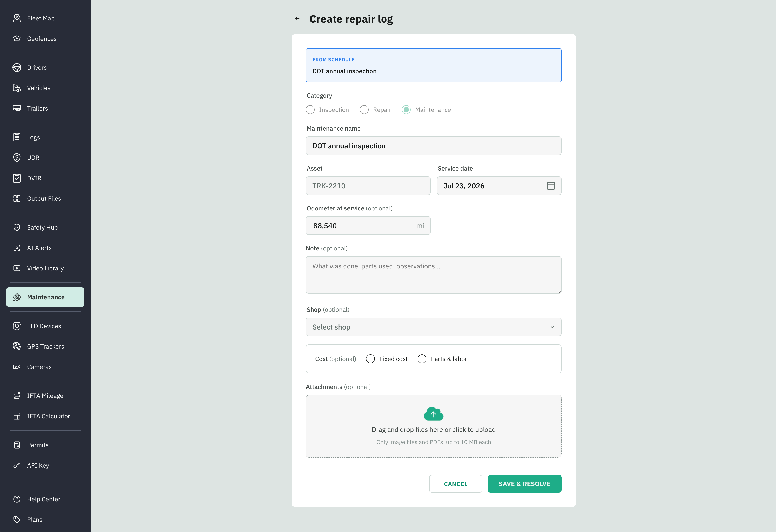Viewport: 776px width, 532px height.
Task: Click the API Key icon
Action: point(17,465)
